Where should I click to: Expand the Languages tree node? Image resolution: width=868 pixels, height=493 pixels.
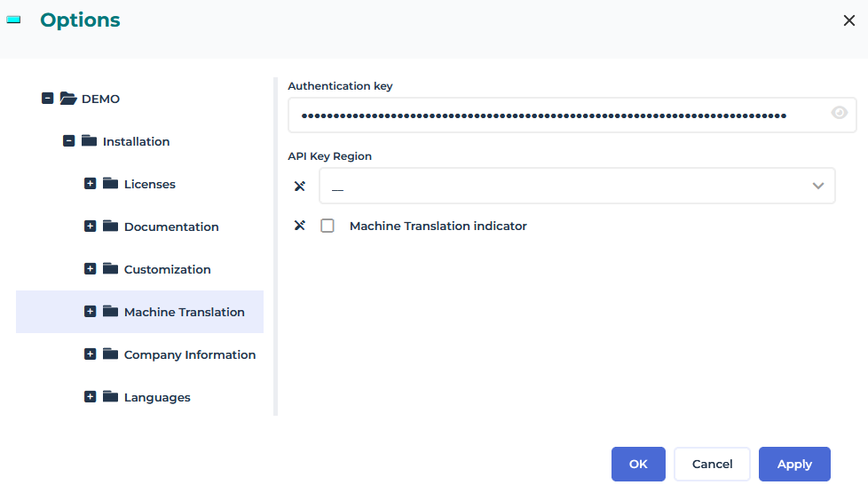pyautogui.click(x=90, y=397)
